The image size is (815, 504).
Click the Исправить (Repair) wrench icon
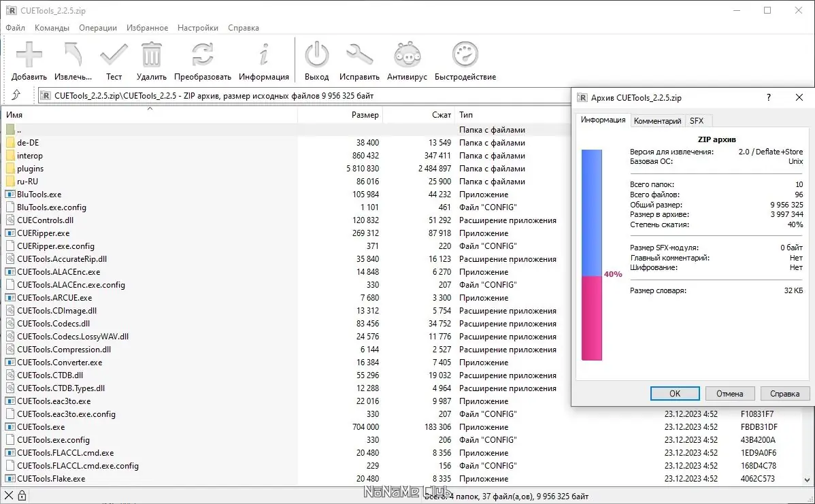pos(359,54)
